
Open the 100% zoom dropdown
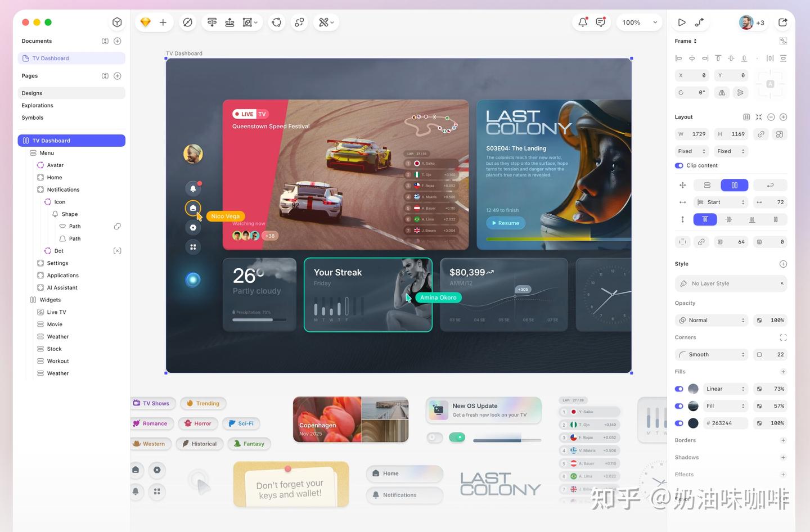tap(640, 22)
